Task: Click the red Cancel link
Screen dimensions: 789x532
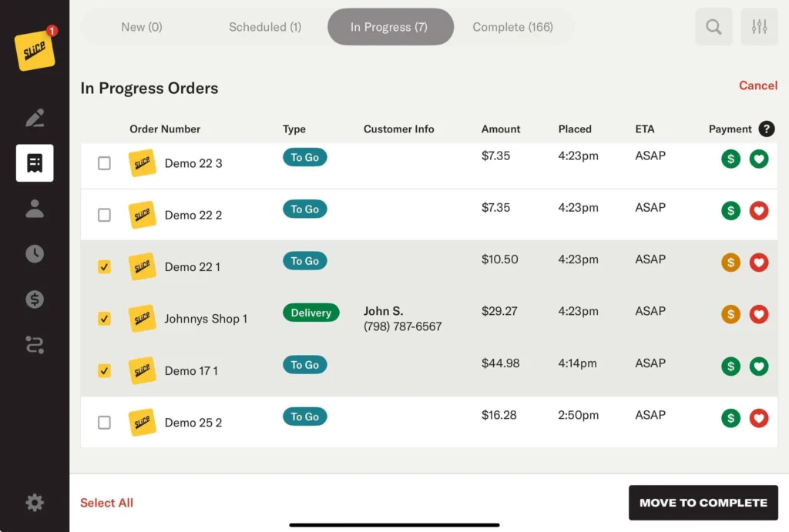Action: pos(757,85)
